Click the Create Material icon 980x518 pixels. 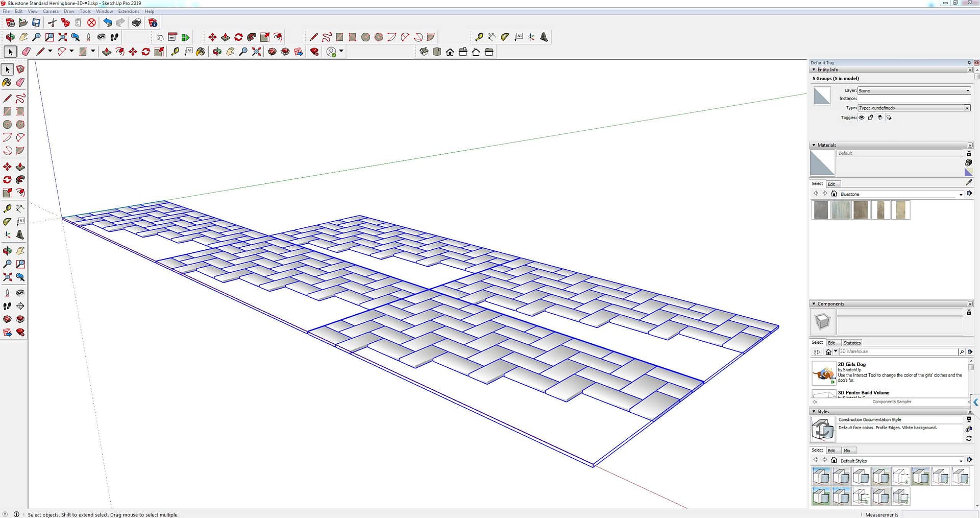coord(968,162)
